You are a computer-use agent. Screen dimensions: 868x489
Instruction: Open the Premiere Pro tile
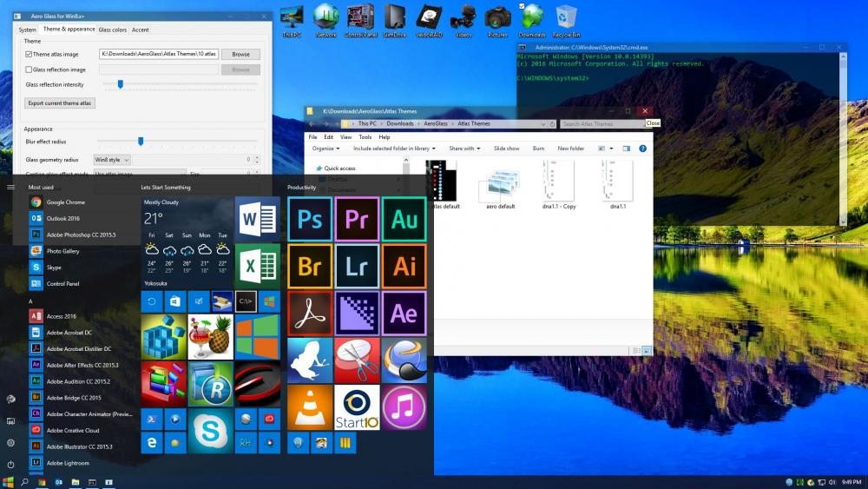point(357,219)
